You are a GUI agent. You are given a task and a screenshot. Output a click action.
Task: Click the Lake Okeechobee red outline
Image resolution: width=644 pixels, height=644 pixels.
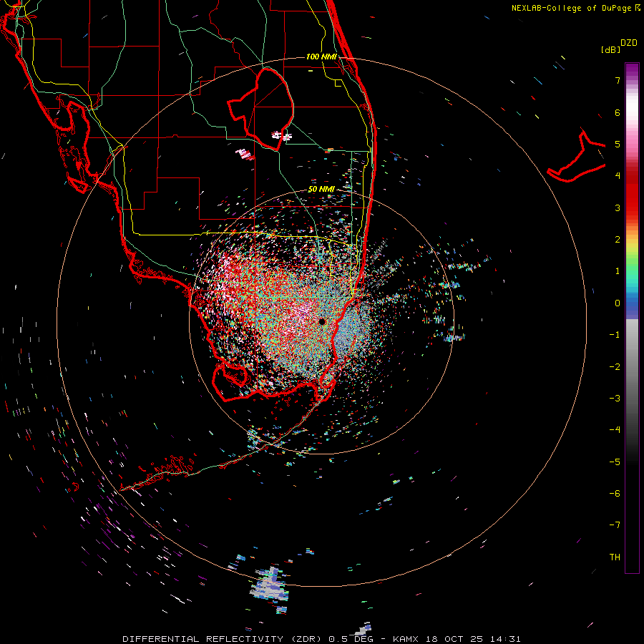coord(261,109)
